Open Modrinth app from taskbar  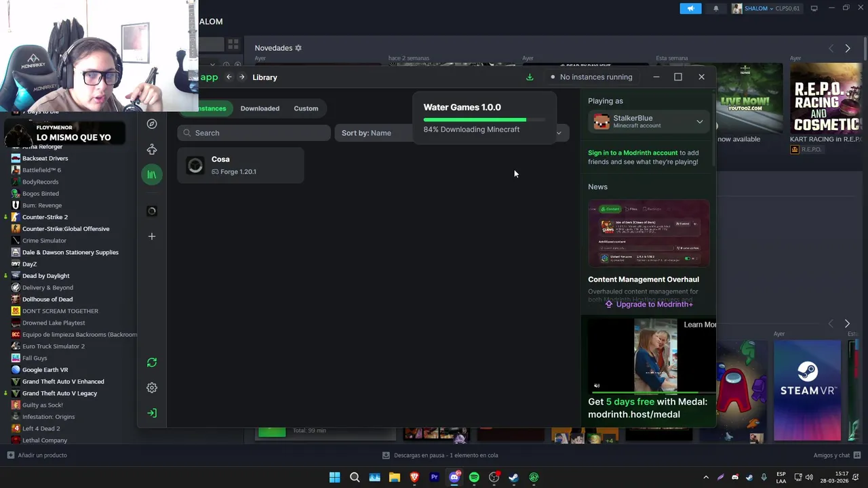pos(534,477)
